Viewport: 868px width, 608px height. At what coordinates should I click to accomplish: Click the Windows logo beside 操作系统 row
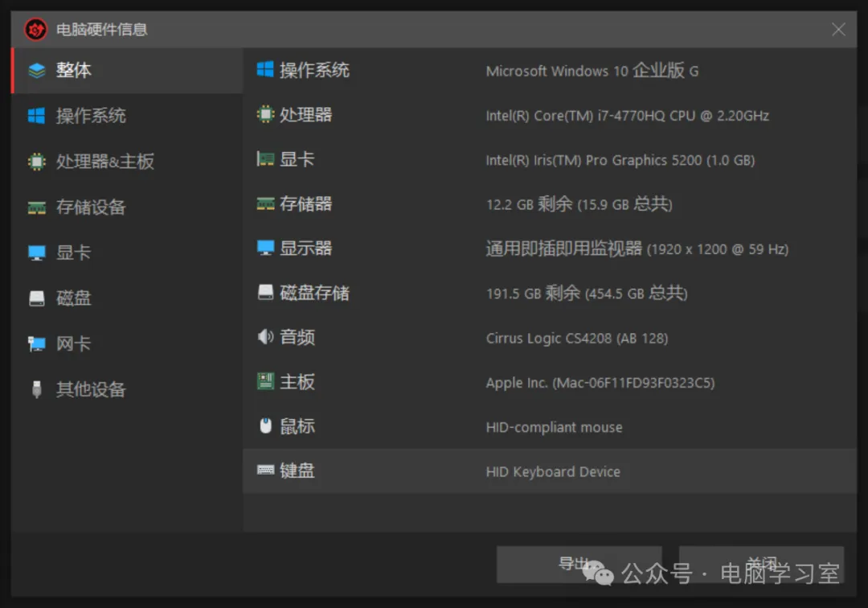pos(265,70)
